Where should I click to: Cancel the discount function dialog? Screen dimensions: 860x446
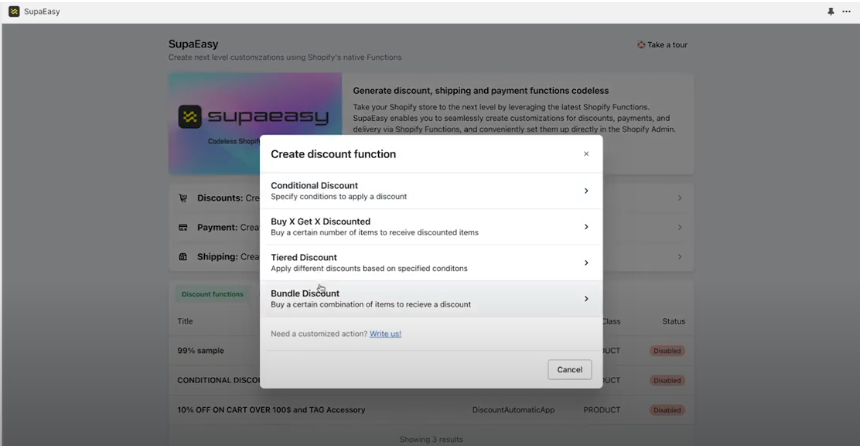[569, 370]
